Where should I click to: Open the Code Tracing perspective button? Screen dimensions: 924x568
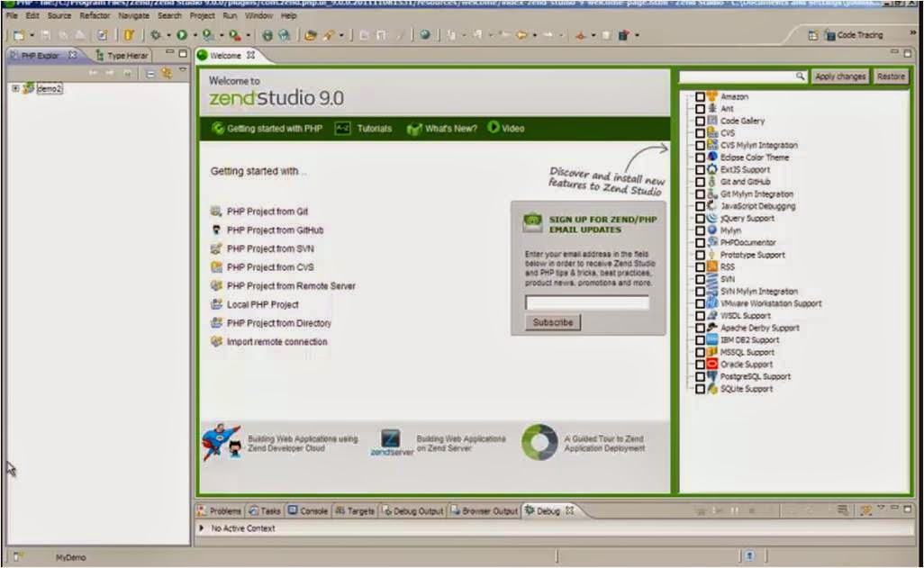pyautogui.click(x=854, y=35)
